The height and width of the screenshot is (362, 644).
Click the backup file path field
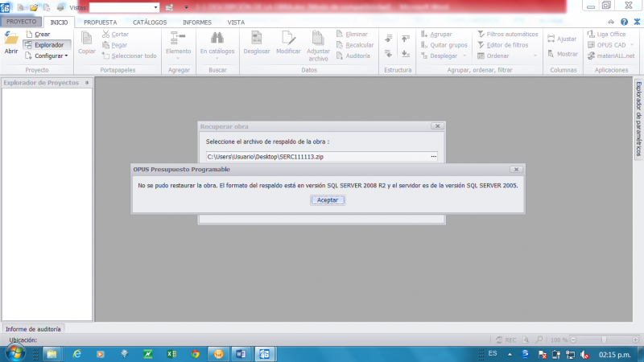tap(316, 156)
